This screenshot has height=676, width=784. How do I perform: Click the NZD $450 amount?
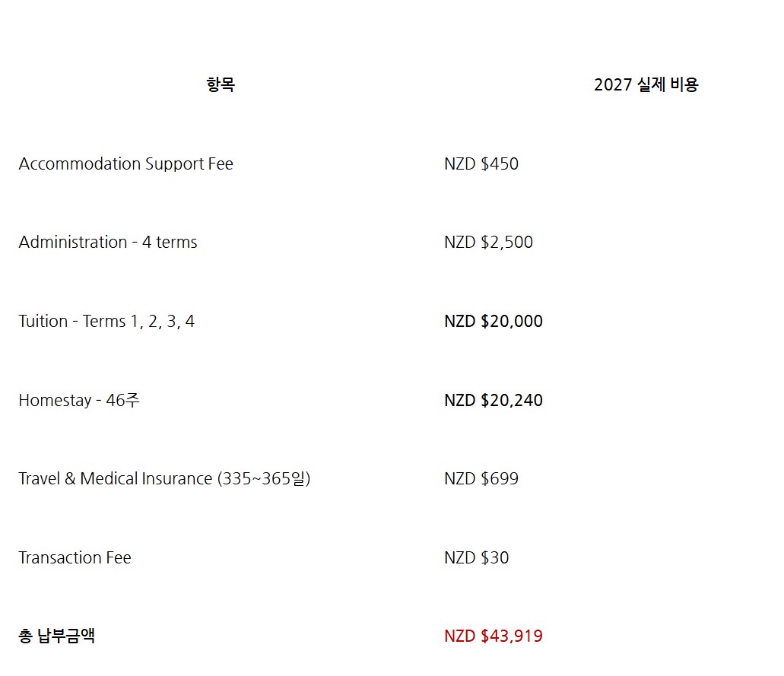(x=481, y=164)
